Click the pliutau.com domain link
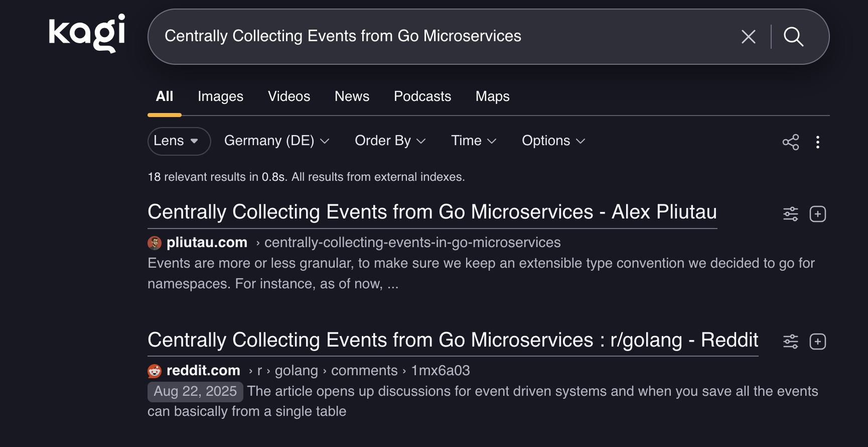 click(207, 243)
